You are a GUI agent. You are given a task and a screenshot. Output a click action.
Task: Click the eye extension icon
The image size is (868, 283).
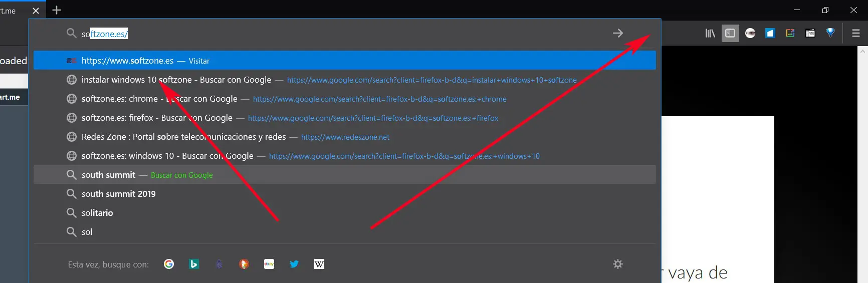(x=750, y=33)
